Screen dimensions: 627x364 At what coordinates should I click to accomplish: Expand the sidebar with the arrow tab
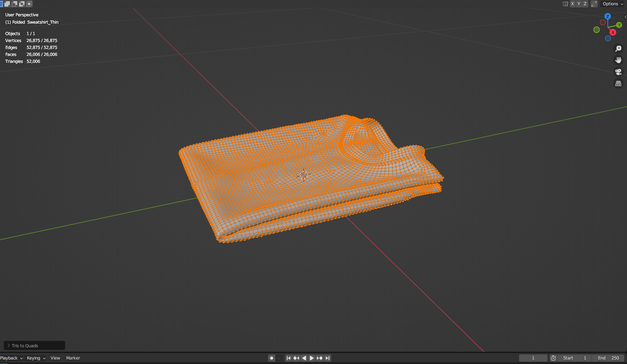(625, 17)
